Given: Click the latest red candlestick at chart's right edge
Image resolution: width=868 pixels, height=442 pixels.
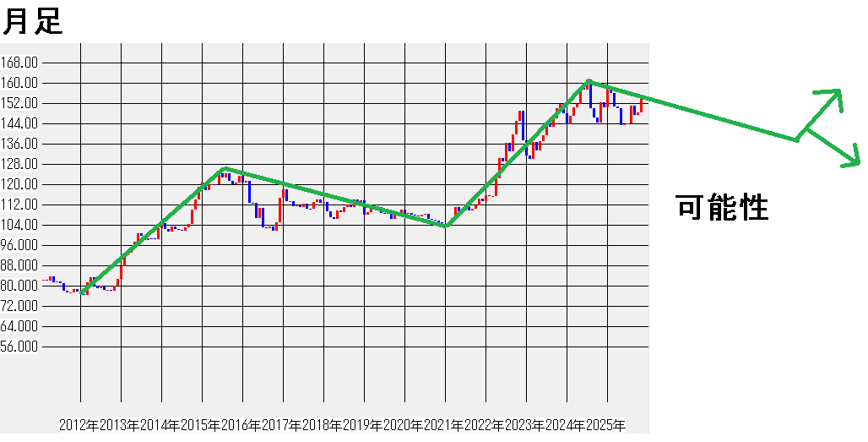Looking at the screenshot, I should pyautogui.click(x=643, y=105).
